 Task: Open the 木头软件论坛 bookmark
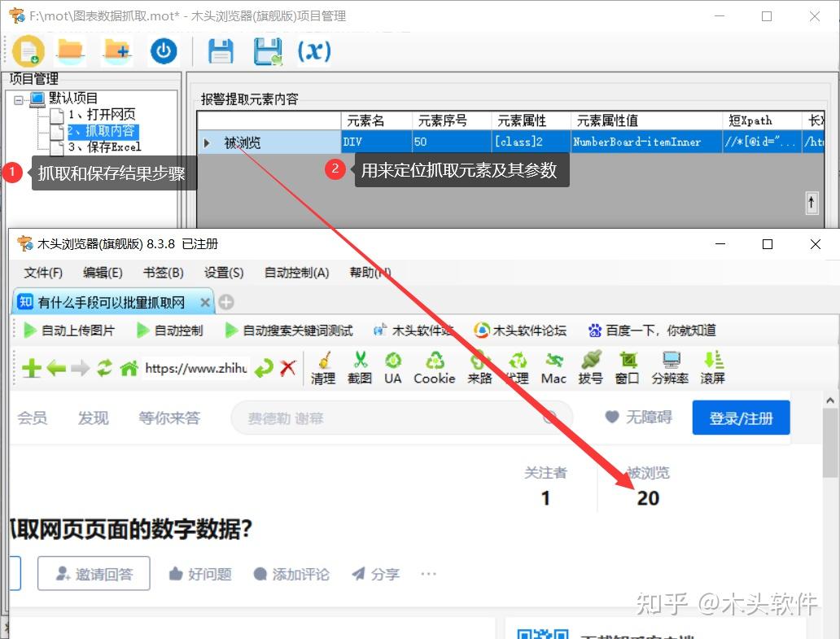tap(519, 330)
